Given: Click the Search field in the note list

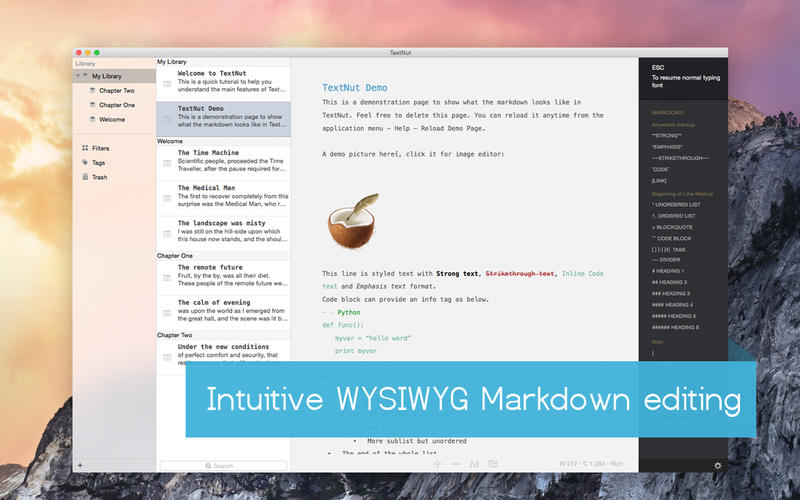Looking at the screenshot, I should pos(223,466).
